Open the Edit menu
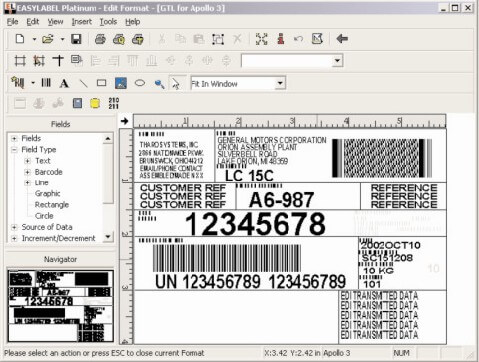 click(33, 22)
